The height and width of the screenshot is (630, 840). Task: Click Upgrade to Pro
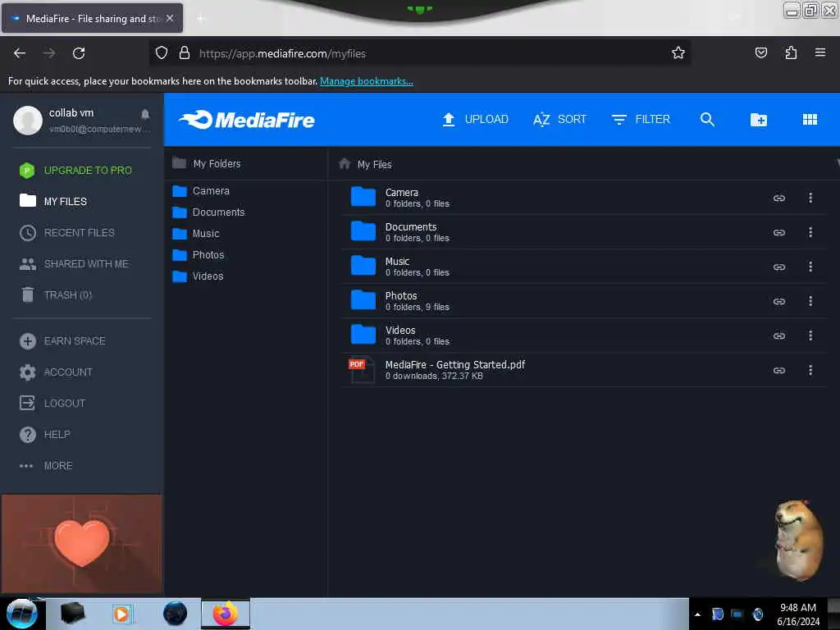[x=75, y=171]
